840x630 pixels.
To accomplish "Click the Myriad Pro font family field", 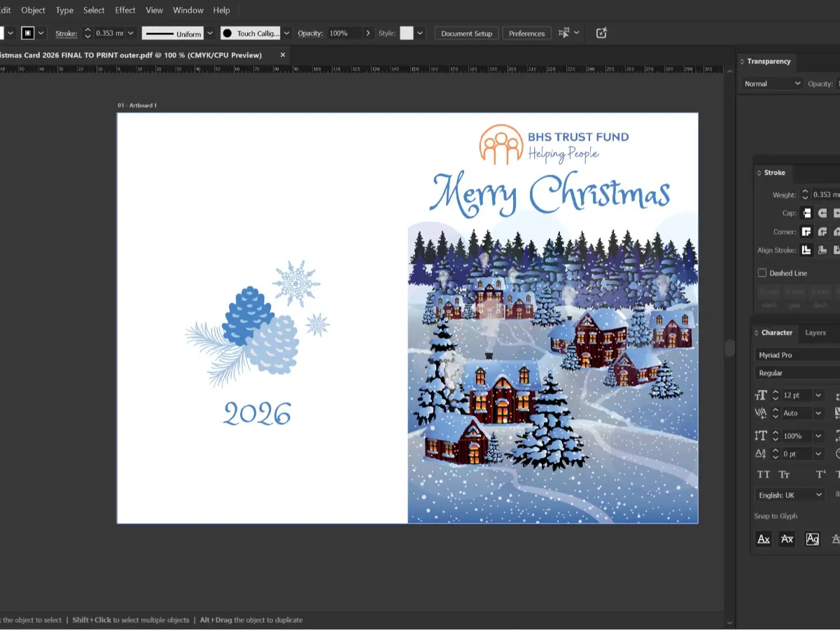I will tap(797, 355).
